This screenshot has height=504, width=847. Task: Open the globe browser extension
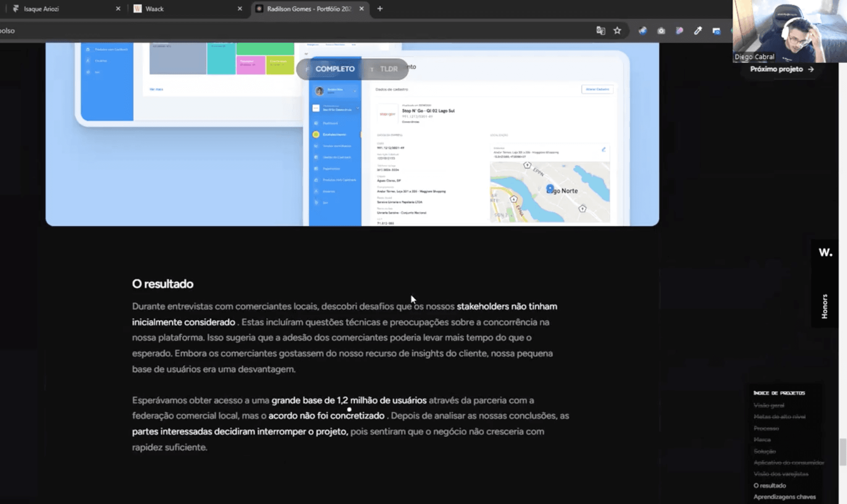tap(642, 31)
